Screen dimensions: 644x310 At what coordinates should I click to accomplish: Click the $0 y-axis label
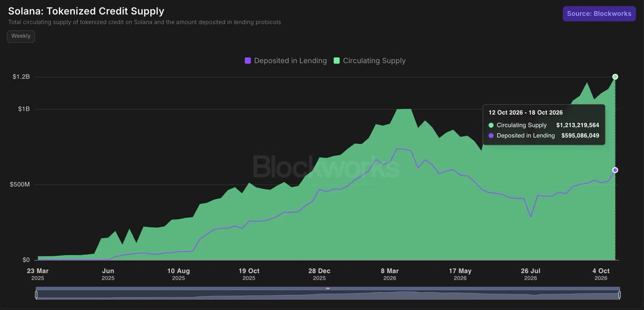[x=26, y=260]
